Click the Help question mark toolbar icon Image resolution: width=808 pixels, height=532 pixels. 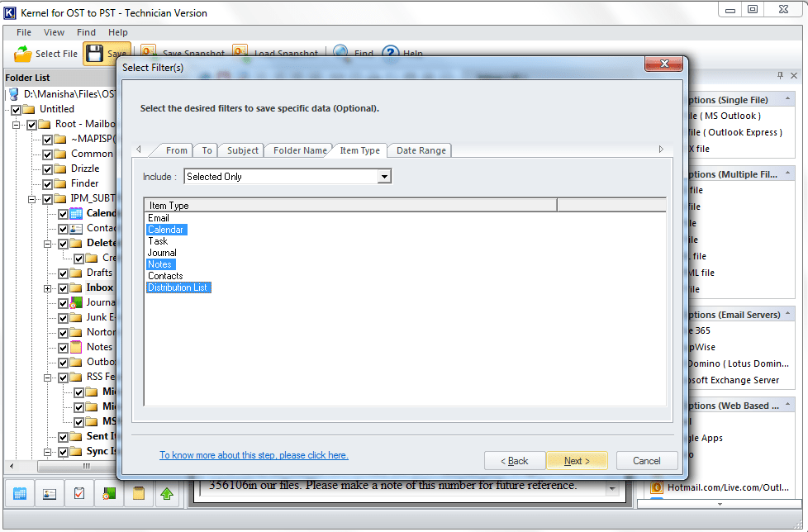(391, 51)
